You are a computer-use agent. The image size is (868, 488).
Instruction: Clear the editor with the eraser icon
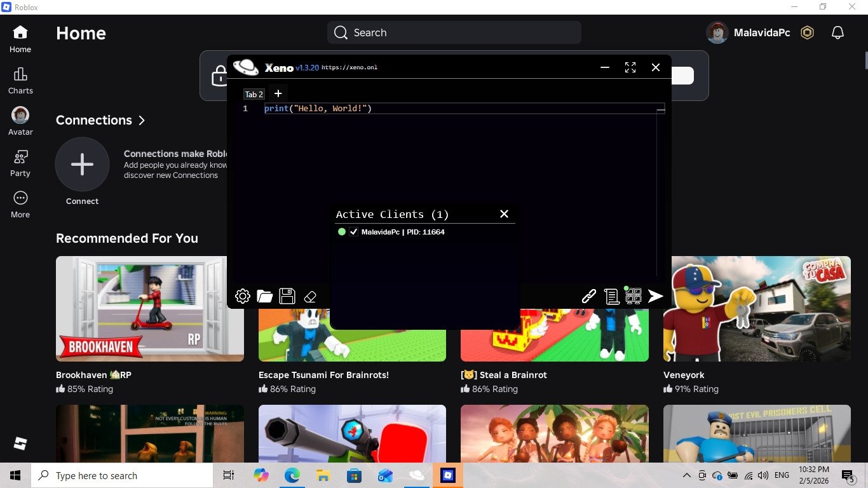pyautogui.click(x=310, y=296)
